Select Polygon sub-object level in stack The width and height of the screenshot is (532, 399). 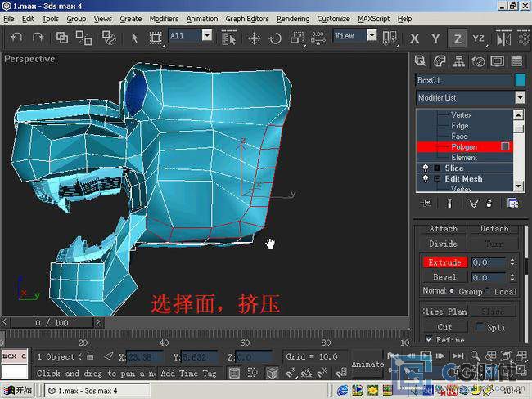tap(465, 147)
